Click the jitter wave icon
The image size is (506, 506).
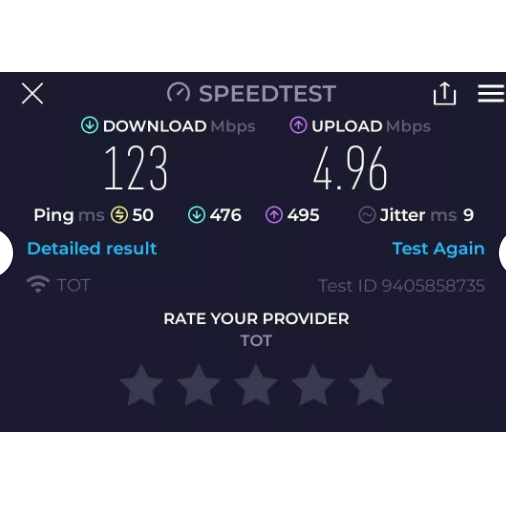tap(367, 215)
